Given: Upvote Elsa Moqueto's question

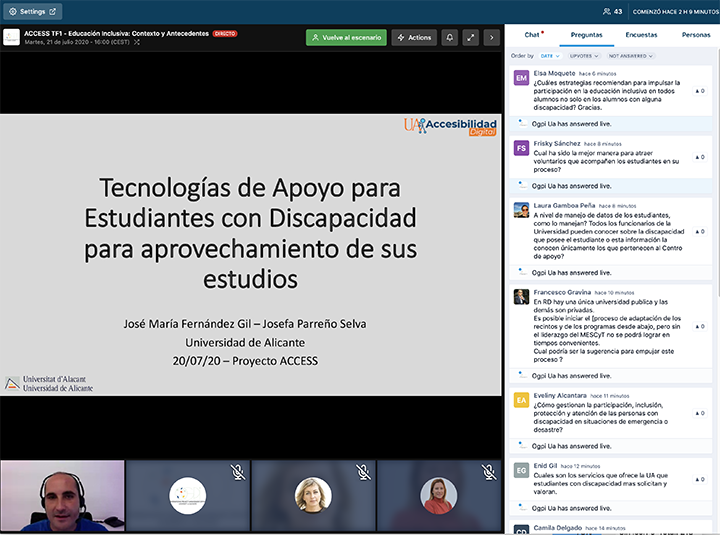Looking at the screenshot, I should 700,91.
